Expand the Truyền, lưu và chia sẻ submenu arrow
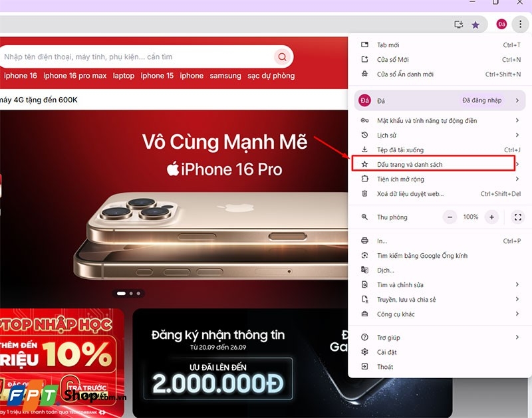532x418 pixels. click(x=517, y=299)
